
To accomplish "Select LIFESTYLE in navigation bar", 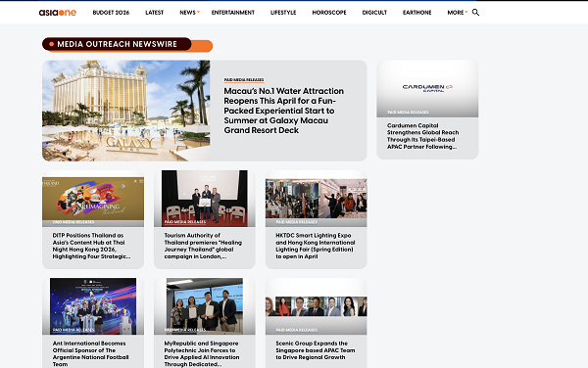I will click(283, 13).
